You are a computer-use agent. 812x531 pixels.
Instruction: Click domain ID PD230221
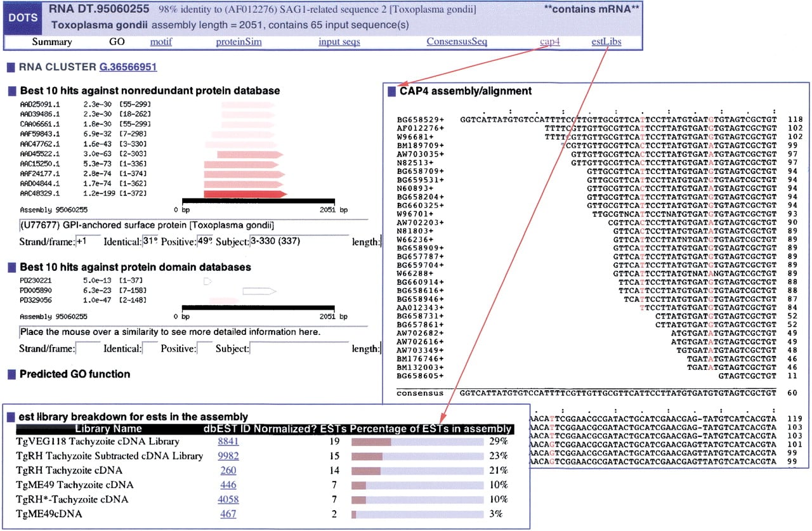tap(36, 280)
